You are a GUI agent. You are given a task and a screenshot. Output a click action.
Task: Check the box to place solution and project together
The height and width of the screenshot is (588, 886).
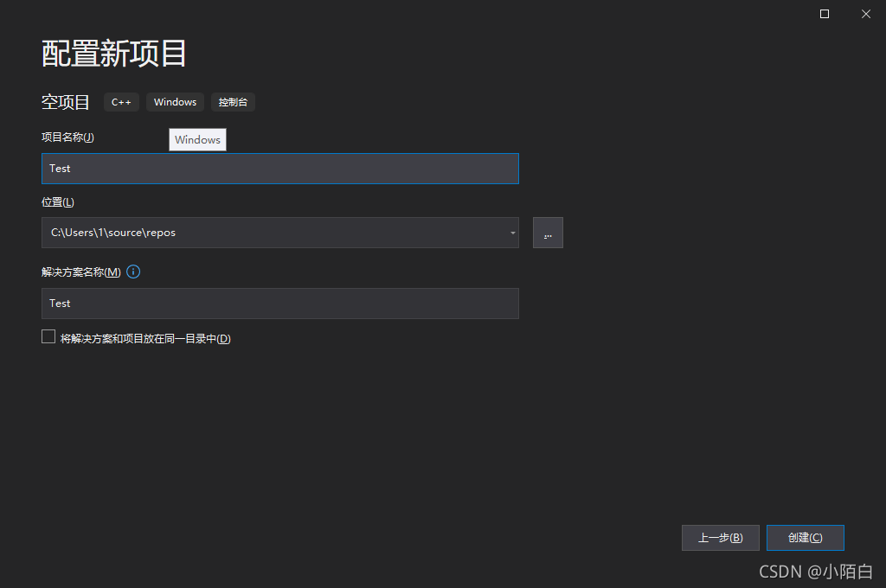point(48,336)
